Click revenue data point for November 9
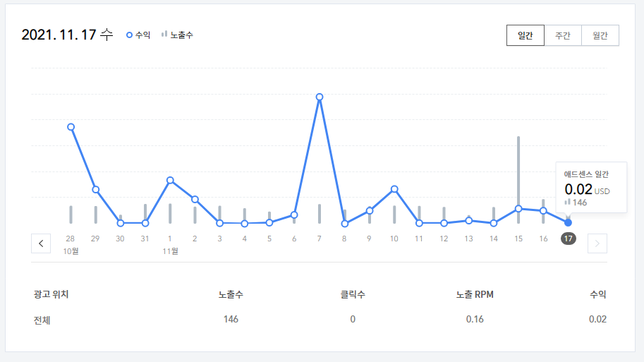The image size is (644, 362). point(369,211)
